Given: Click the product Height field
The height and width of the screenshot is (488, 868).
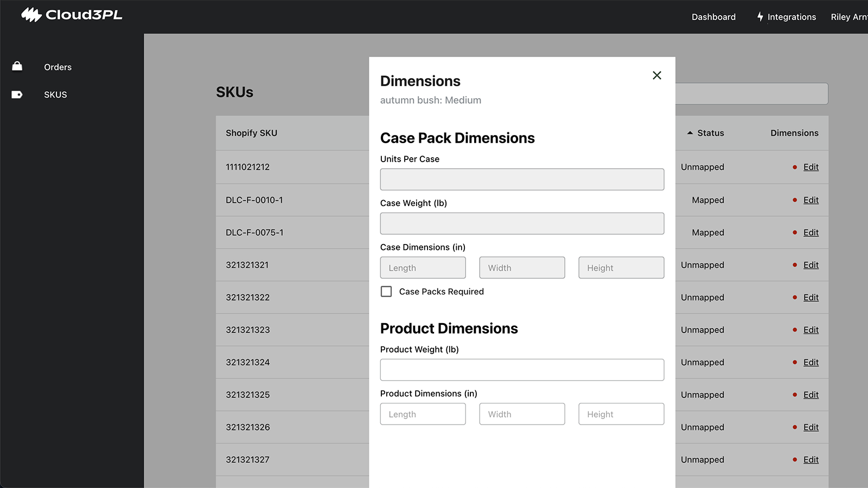Looking at the screenshot, I should point(621,414).
